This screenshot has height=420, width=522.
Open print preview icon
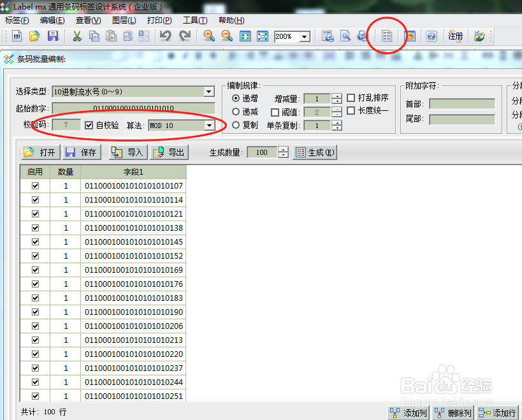(x=345, y=36)
